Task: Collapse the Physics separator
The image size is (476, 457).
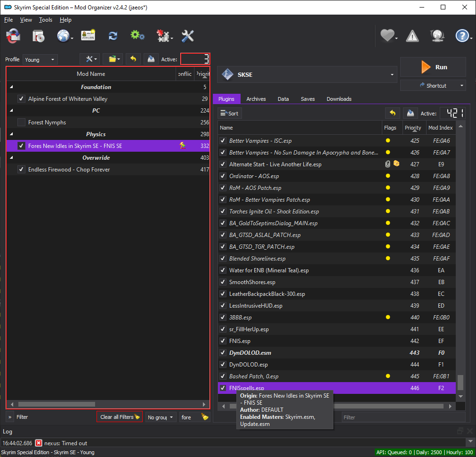Action: (x=11, y=134)
